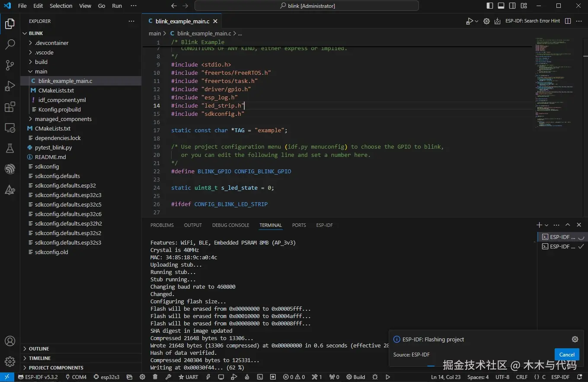Click the full clean trash icon in status bar
The height and width of the screenshot is (382, 588).
point(155,377)
